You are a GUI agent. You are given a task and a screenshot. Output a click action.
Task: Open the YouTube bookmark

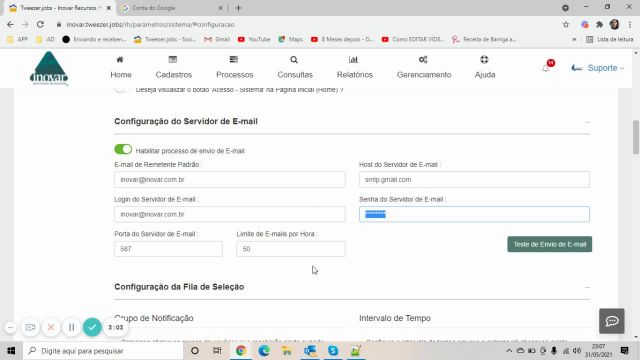pyautogui.click(x=254, y=39)
